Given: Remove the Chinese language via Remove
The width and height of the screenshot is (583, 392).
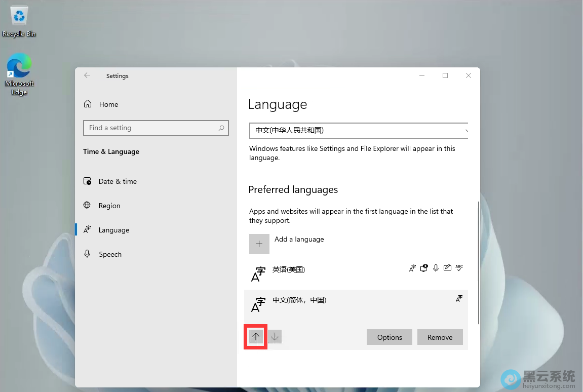Looking at the screenshot, I should tap(440, 337).
